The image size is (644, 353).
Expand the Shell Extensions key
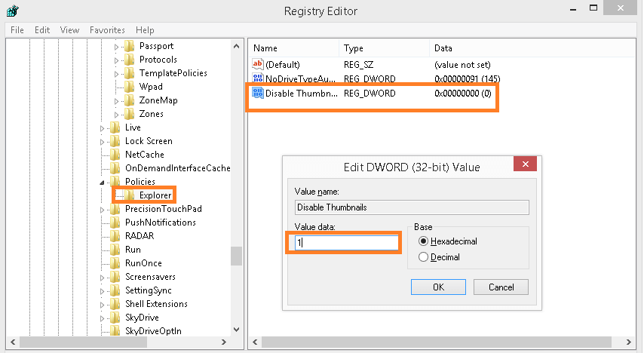click(x=103, y=304)
